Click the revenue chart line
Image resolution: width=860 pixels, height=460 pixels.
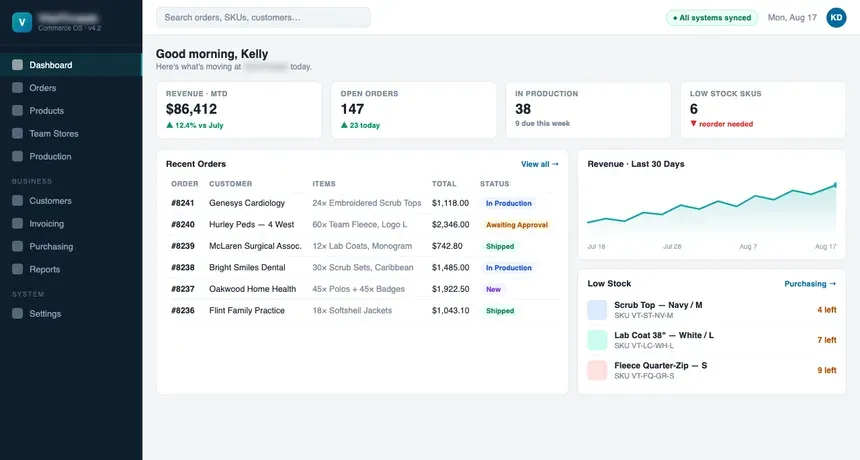[712, 203]
